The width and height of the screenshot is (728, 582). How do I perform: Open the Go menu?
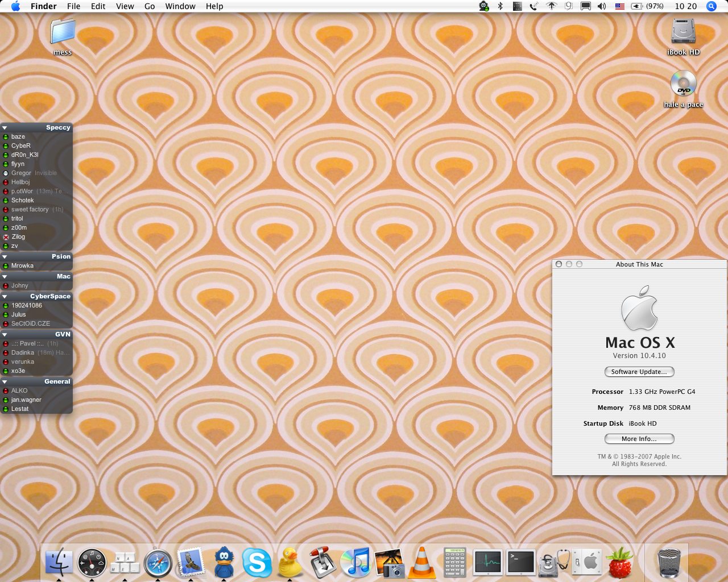tap(150, 6)
